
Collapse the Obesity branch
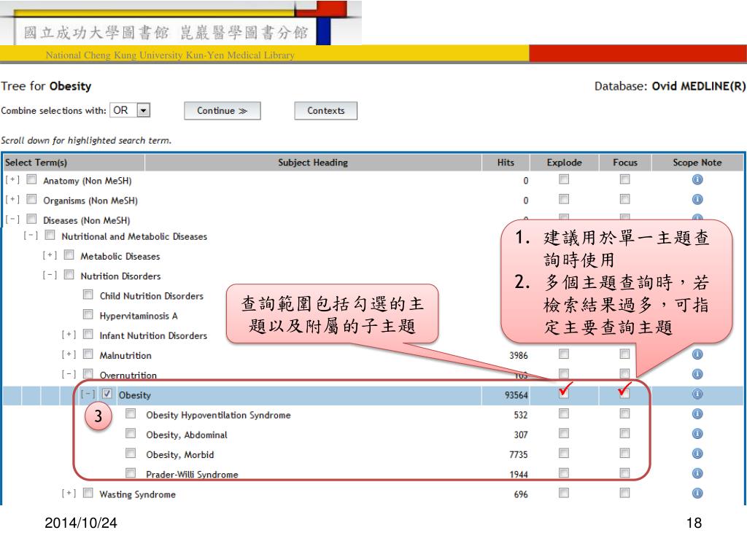pyautogui.click(x=88, y=394)
